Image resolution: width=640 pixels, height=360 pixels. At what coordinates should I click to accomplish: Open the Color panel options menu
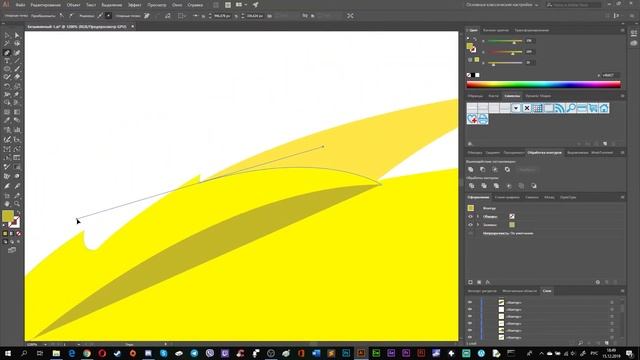(x=622, y=30)
